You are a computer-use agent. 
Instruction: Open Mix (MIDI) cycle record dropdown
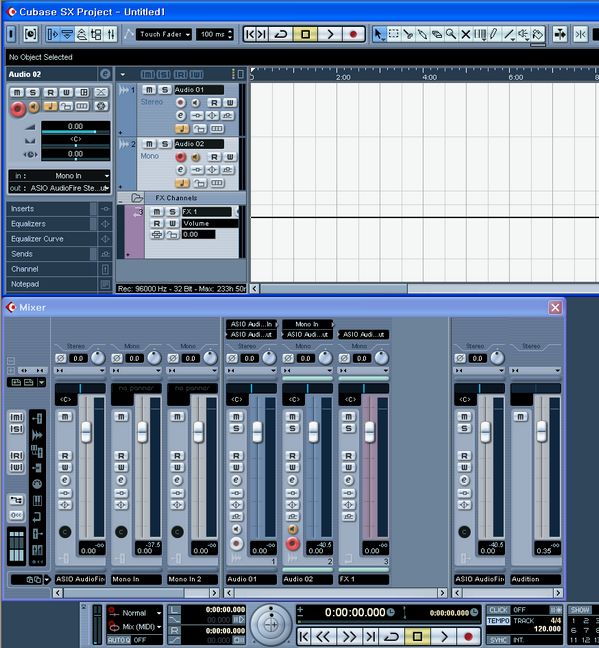tap(135, 627)
